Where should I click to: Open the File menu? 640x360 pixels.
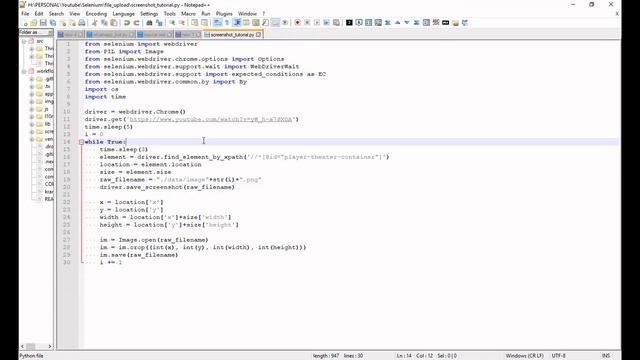click(x=25, y=13)
